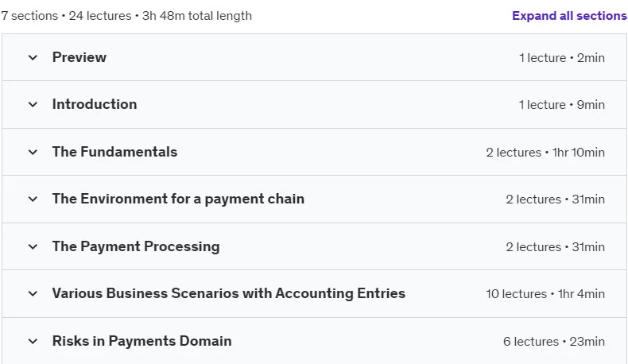Click chevron for Risks in Payments Domain
This screenshot has width=628, height=364.
tap(33, 341)
